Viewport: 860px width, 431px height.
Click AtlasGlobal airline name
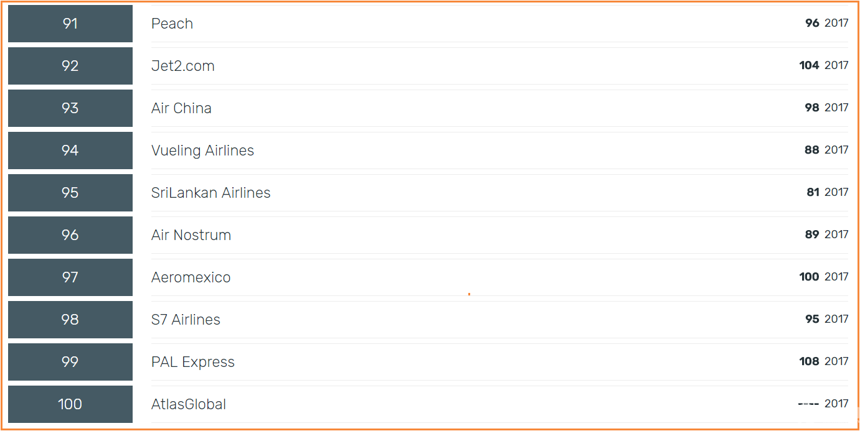pyautogui.click(x=189, y=404)
